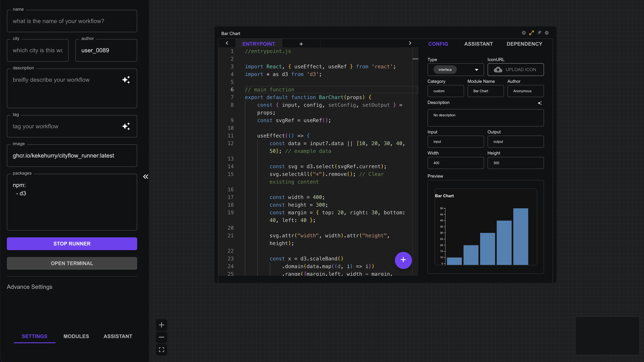Screen dimensions: 644x362
Task: Click the OPEN TERMINAL button
Action: point(72,263)
